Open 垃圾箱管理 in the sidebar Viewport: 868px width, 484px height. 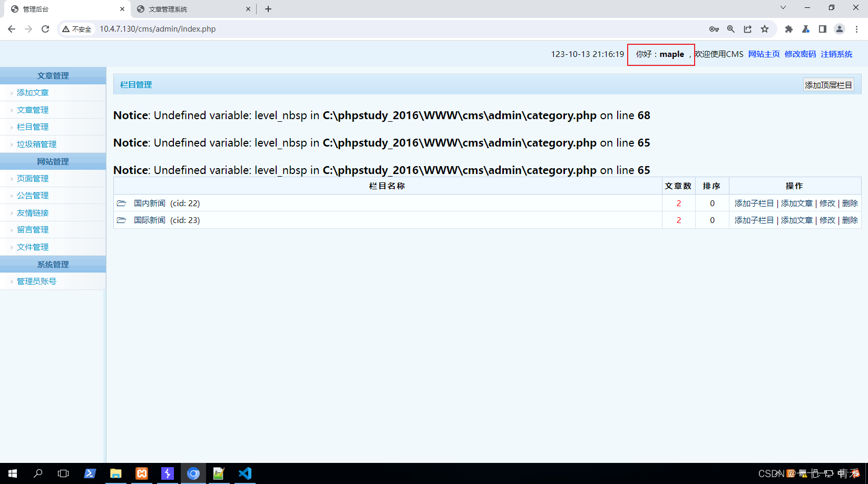click(36, 144)
